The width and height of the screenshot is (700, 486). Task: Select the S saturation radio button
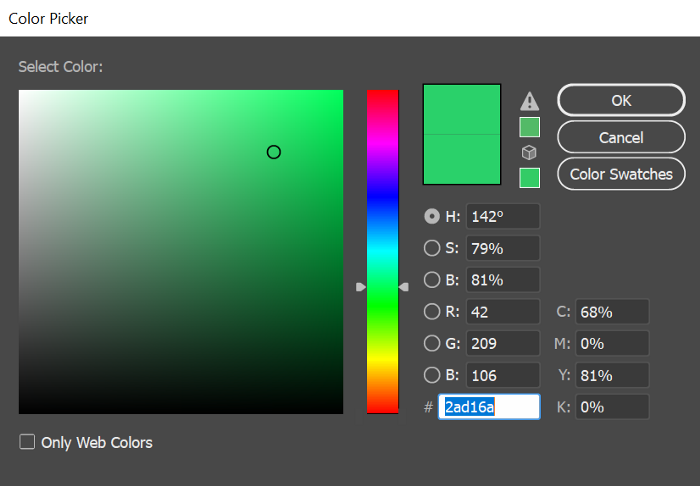(432, 248)
